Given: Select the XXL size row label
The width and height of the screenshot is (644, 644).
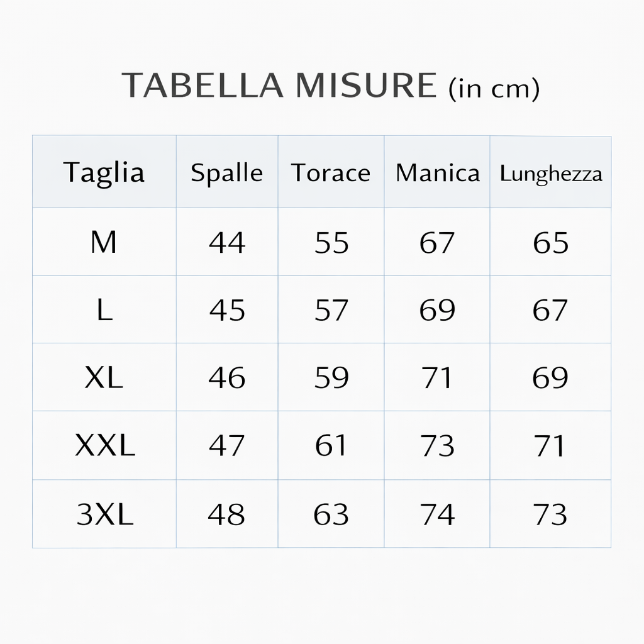Looking at the screenshot, I should (105, 446).
